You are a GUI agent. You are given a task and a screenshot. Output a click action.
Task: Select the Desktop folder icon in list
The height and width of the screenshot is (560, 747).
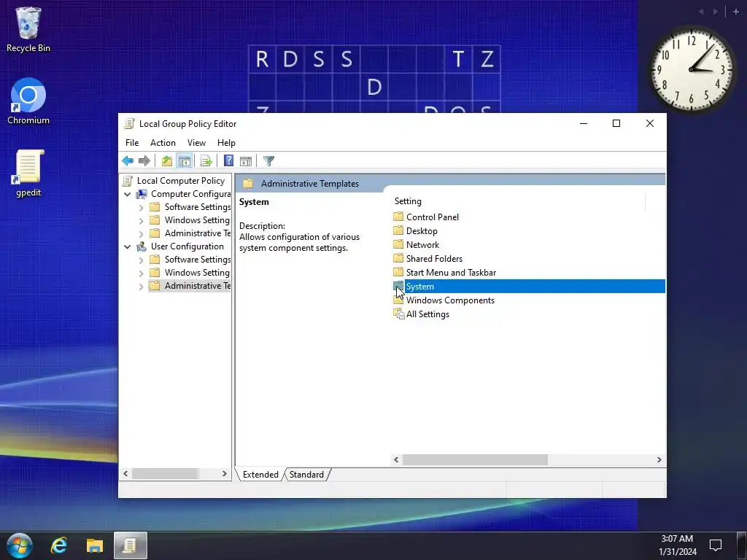398,230
